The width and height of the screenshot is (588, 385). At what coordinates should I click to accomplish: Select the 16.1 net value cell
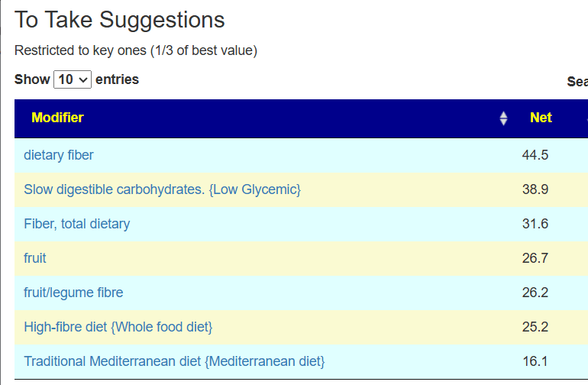point(535,361)
